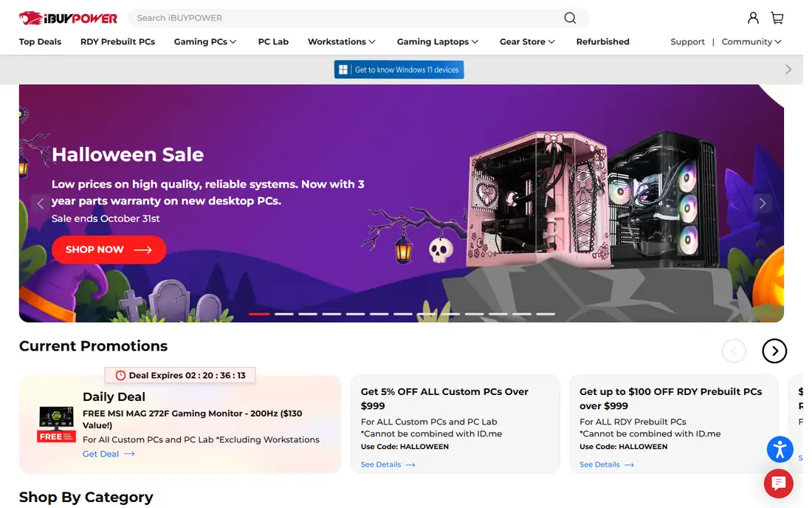Screen dimensions: 812x508
Task: Open Top Deals menu item
Action: pyautogui.click(x=40, y=41)
